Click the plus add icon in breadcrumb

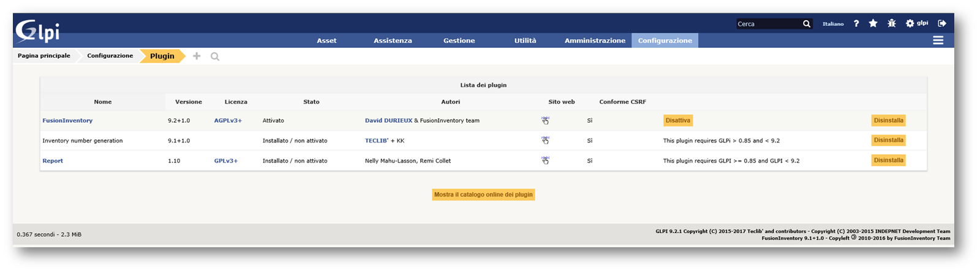coord(197,56)
